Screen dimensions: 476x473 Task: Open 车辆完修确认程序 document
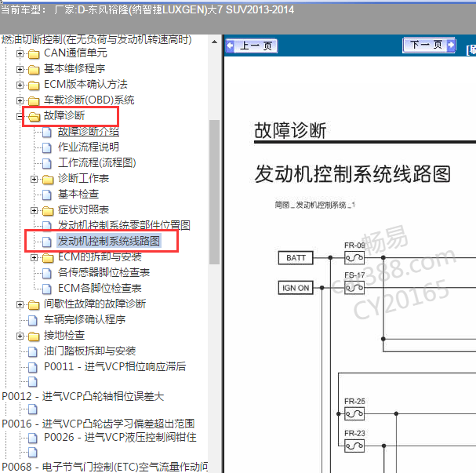click(x=85, y=320)
